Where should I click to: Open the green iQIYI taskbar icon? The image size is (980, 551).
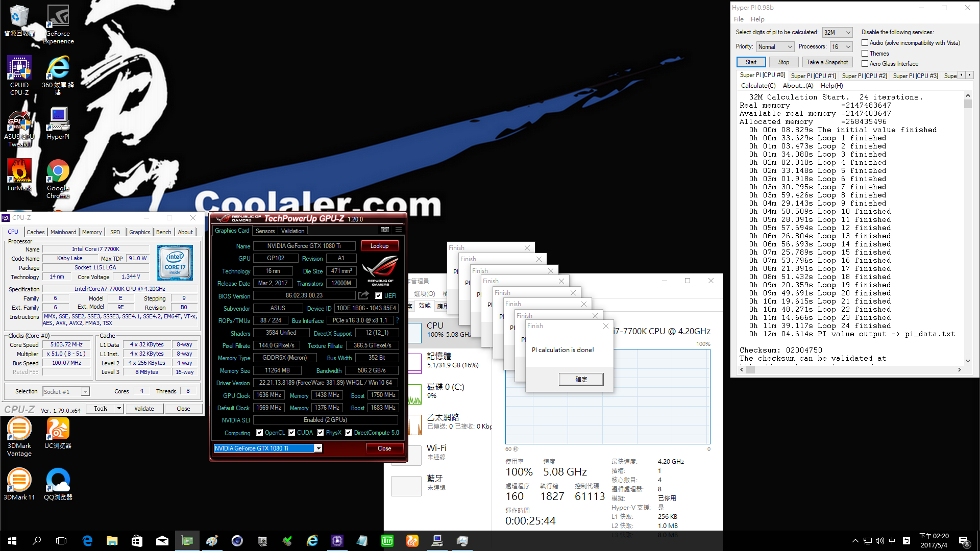[x=387, y=541]
